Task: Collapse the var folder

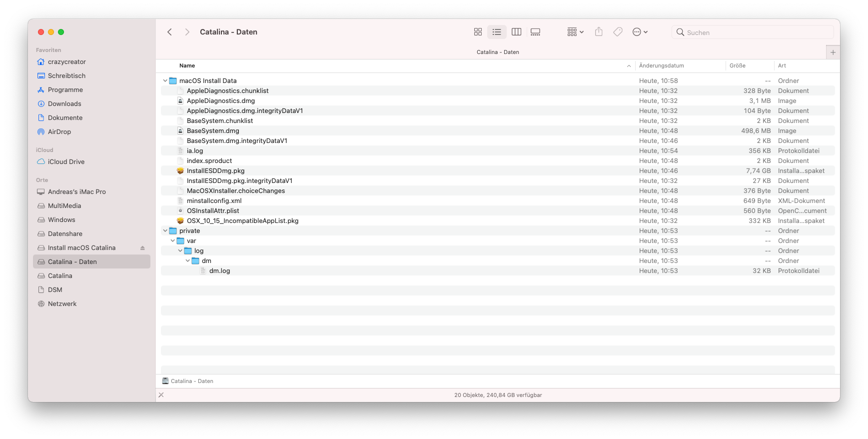Action: (173, 240)
